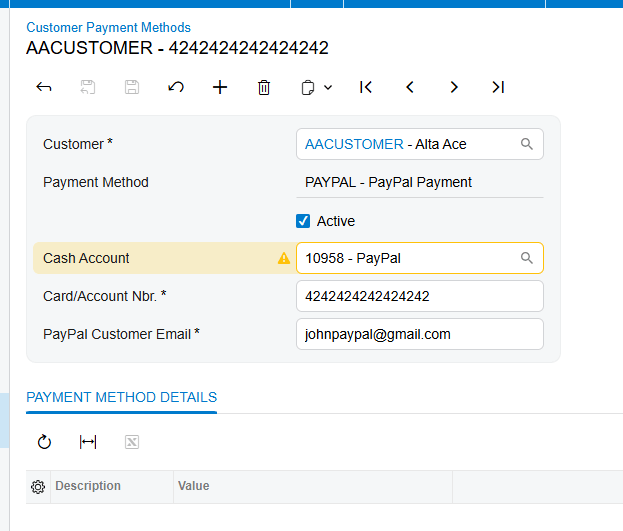The width and height of the screenshot is (623, 531).
Task: Refresh the details grid
Action: point(44,442)
